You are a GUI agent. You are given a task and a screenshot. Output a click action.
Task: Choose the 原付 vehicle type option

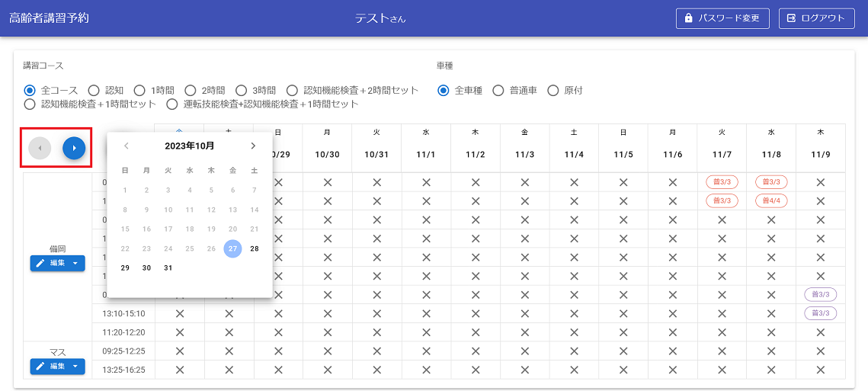coord(553,90)
